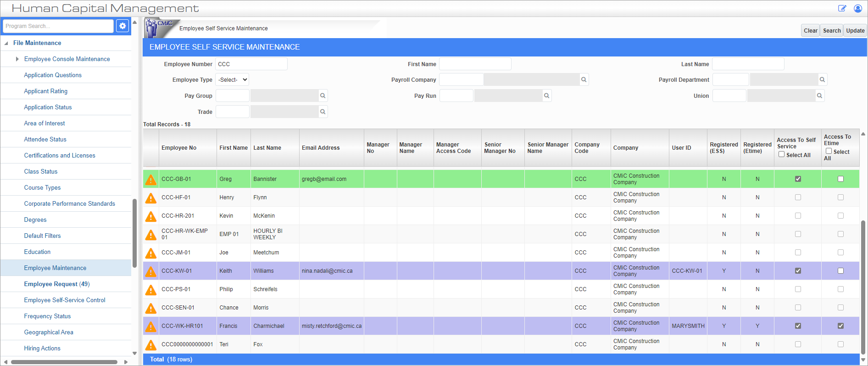Click warning icon for Chance Morris

[150, 308]
